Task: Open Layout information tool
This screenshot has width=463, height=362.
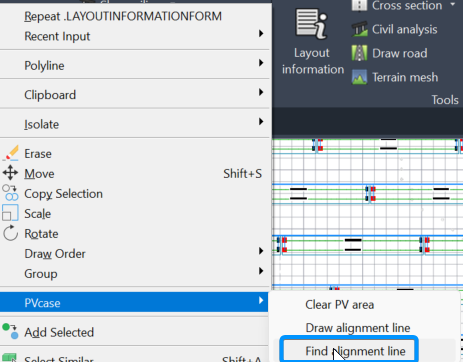Action: pos(312,41)
